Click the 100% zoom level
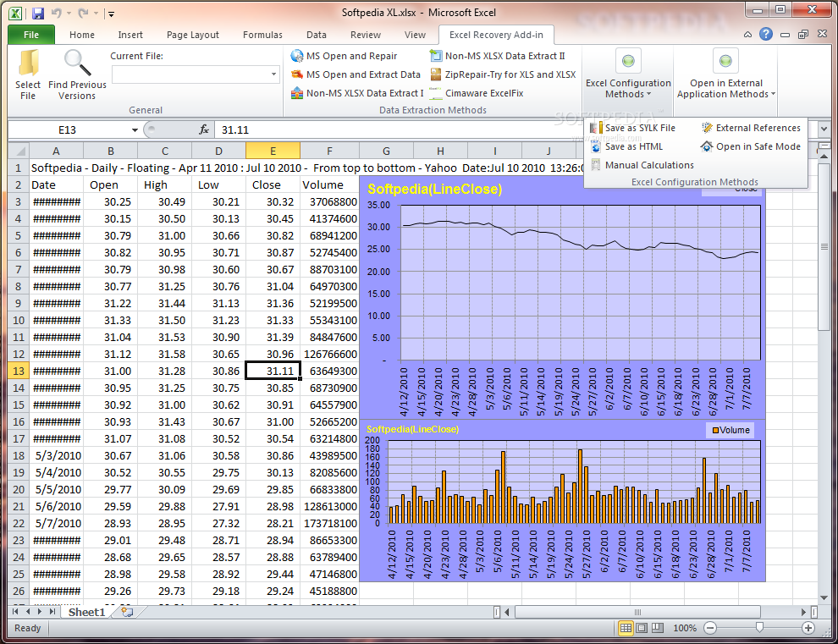Viewport: 838px width, 644px height. pyautogui.click(x=685, y=628)
